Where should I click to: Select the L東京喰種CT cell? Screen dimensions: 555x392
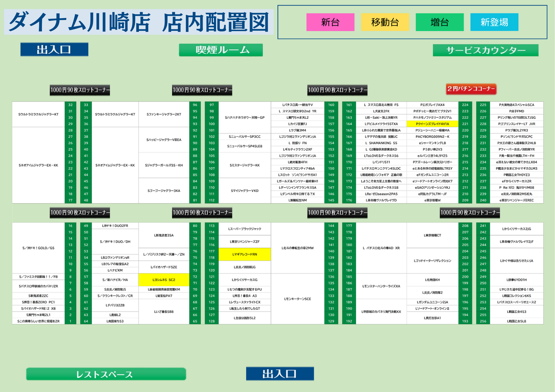(x=432, y=235)
